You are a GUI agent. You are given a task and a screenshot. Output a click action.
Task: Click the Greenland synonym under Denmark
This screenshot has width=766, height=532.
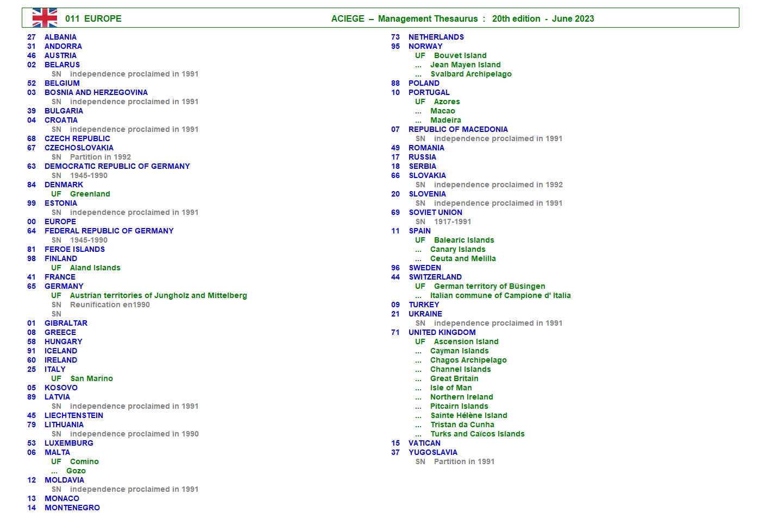90,194
